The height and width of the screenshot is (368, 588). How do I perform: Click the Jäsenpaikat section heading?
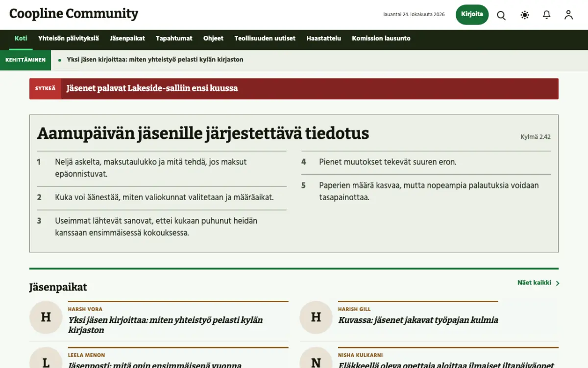58,287
